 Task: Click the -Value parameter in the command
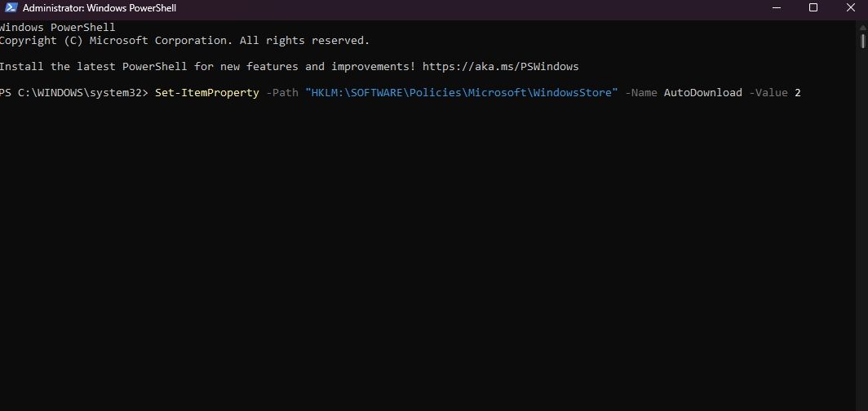[x=768, y=93]
